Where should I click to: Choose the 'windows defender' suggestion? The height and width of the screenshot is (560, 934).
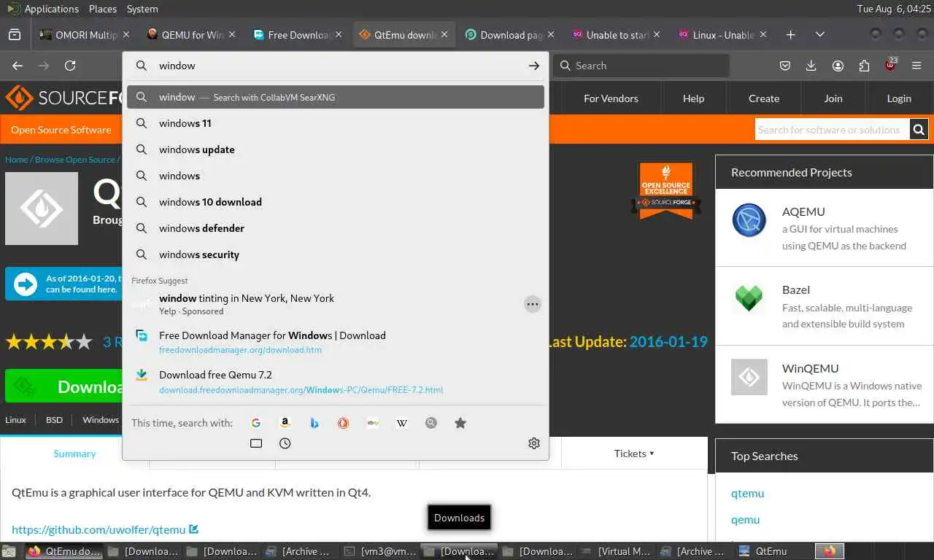pos(336,228)
